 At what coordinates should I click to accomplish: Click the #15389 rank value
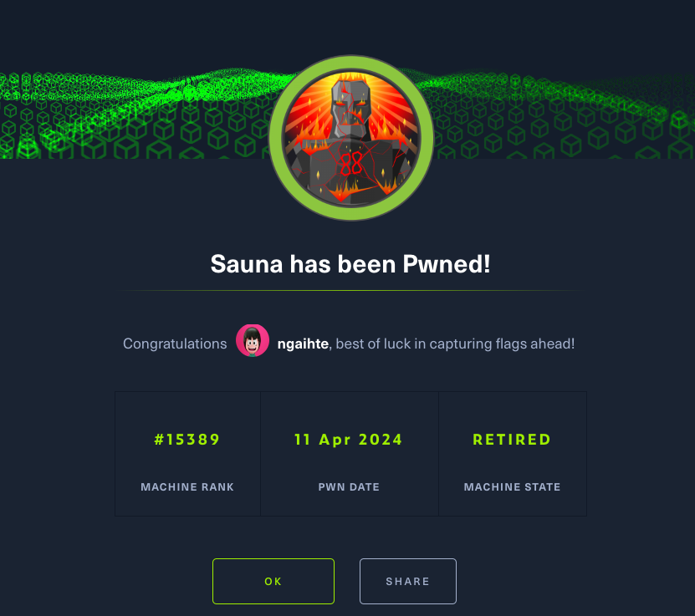[187, 440]
